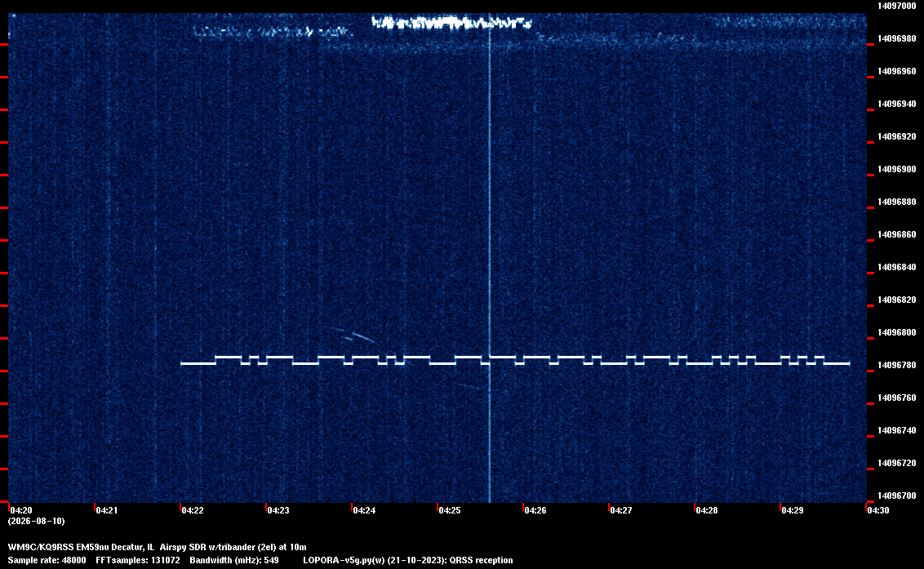The image size is (924, 569).
Task: Click the 04:21 time axis label
Action: [107, 510]
